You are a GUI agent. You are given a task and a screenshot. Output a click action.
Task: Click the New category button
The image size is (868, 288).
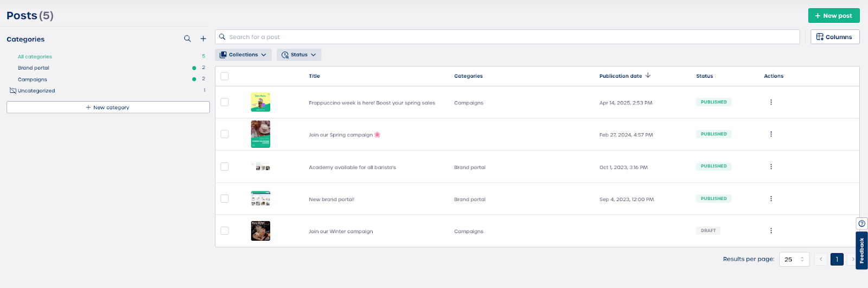(x=108, y=108)
